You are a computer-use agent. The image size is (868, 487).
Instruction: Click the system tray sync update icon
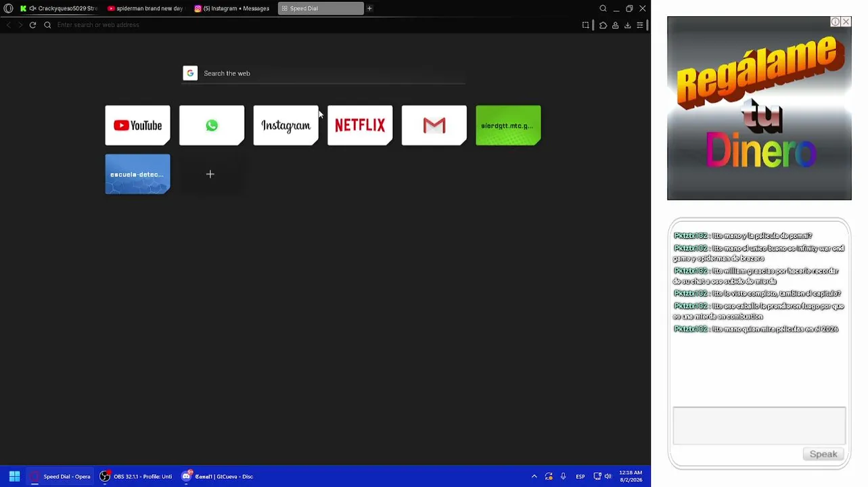coord(549,476)
